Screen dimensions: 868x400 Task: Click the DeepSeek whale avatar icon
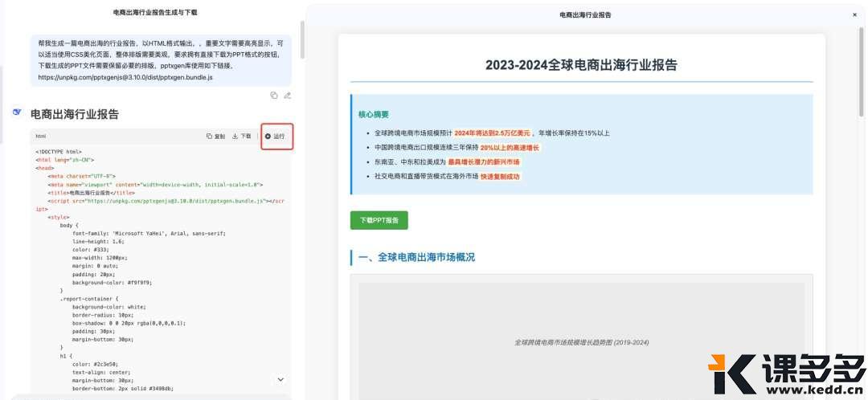pyautogui.click(x=17, y=112)
